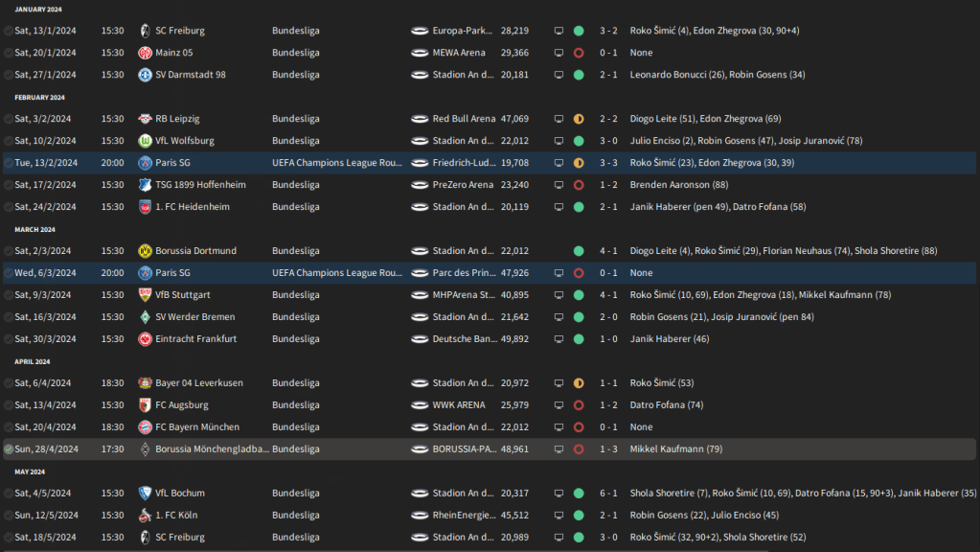Toggle the checkmark beside Tue, 13/2/2024
The height and width of the screenshot is (552, 980).
pyautogui.click(x=9, y=163)
